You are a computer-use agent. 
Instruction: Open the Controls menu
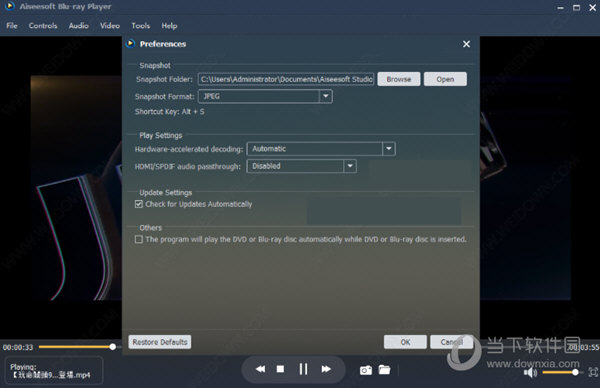pos(43,26)
